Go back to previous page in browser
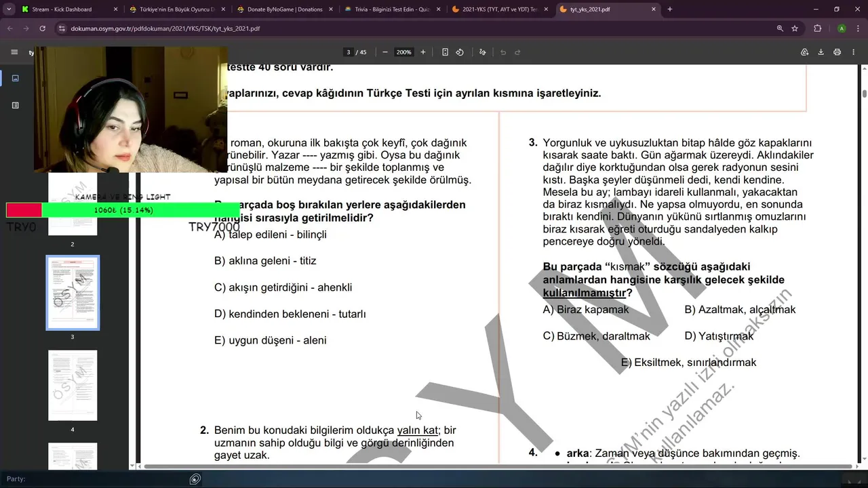This screenshot has height=488, width=868. 10,28
